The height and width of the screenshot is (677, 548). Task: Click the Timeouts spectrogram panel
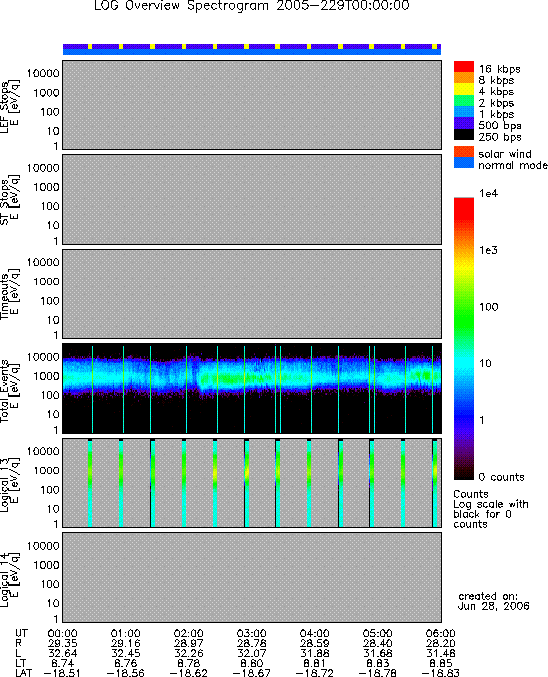(x=252, y=294)
